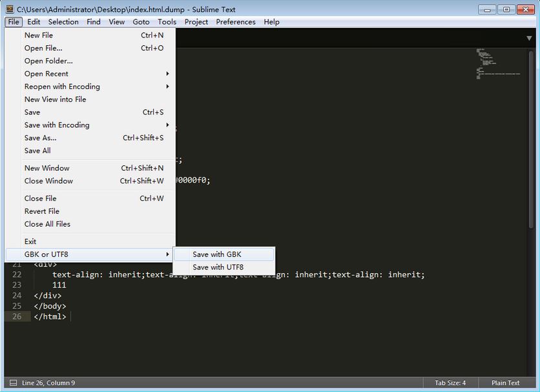Open the Project menu
This screenshot has height=392, width=540.
(x=196, y=22)
